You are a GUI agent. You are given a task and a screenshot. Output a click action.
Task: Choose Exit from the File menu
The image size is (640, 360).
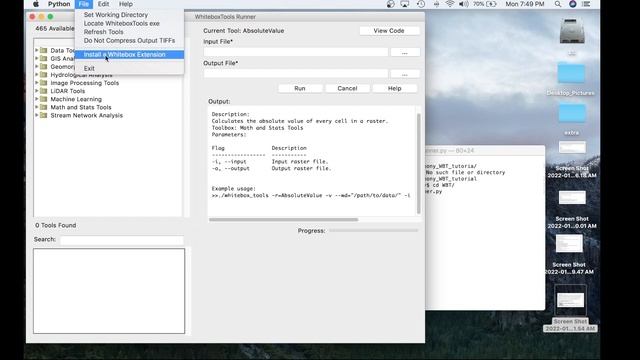pyautogui.click(x=129, y=69)
